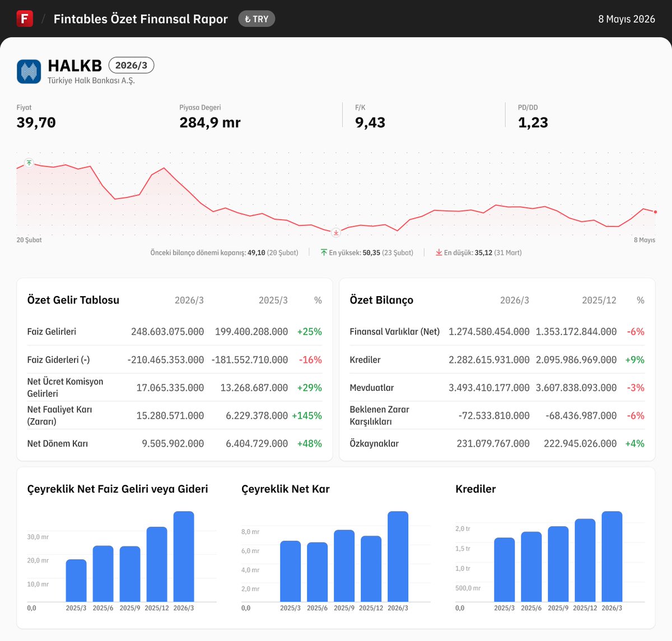
Task: Click the Fintables Özet Finansal Rapor title
Action: click(141, 19)
